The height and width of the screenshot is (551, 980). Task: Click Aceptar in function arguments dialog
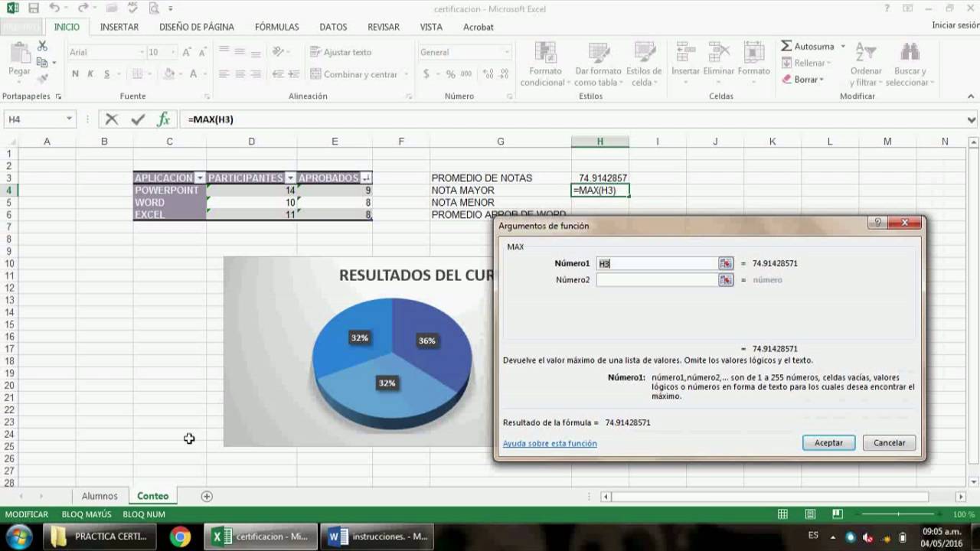[828, 443]
